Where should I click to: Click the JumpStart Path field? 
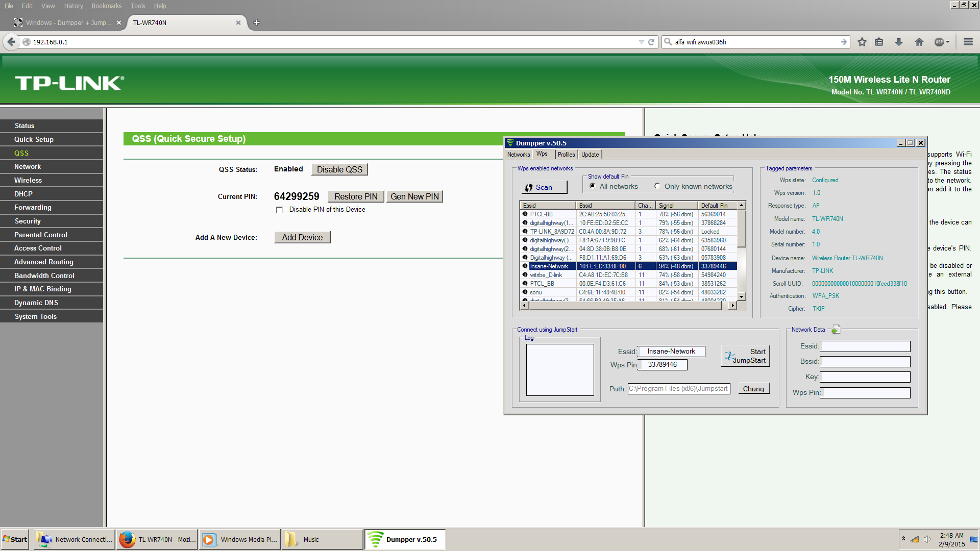679,389
